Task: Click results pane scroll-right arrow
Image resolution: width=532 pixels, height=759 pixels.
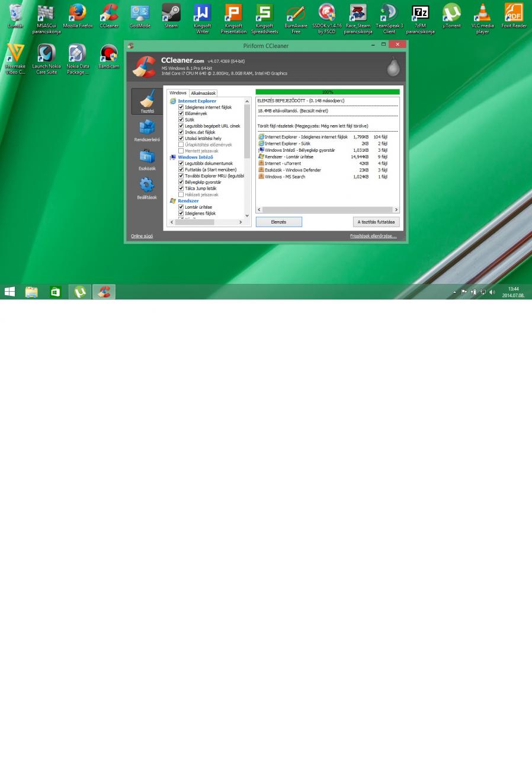Action: [396, 210]
